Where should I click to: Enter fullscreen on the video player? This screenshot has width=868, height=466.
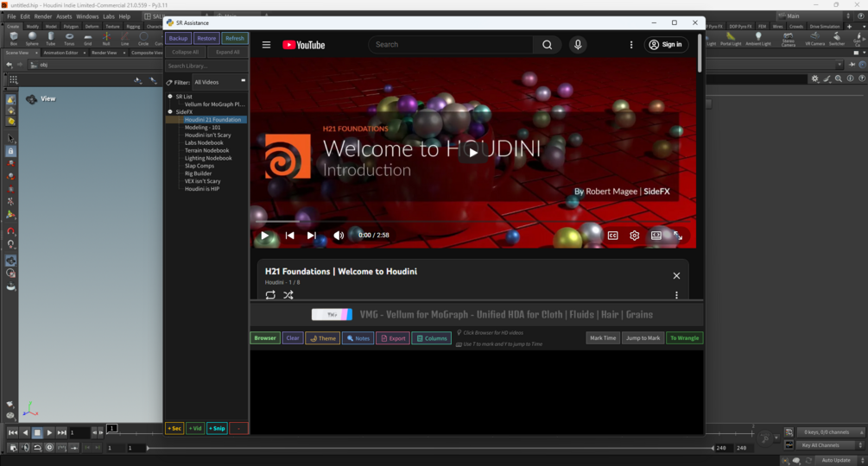678,236
